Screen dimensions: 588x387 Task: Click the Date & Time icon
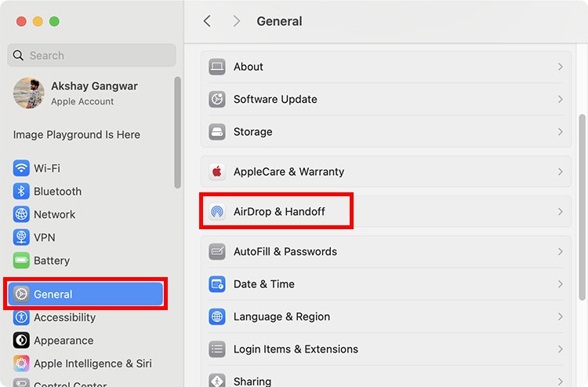[216, 284]
